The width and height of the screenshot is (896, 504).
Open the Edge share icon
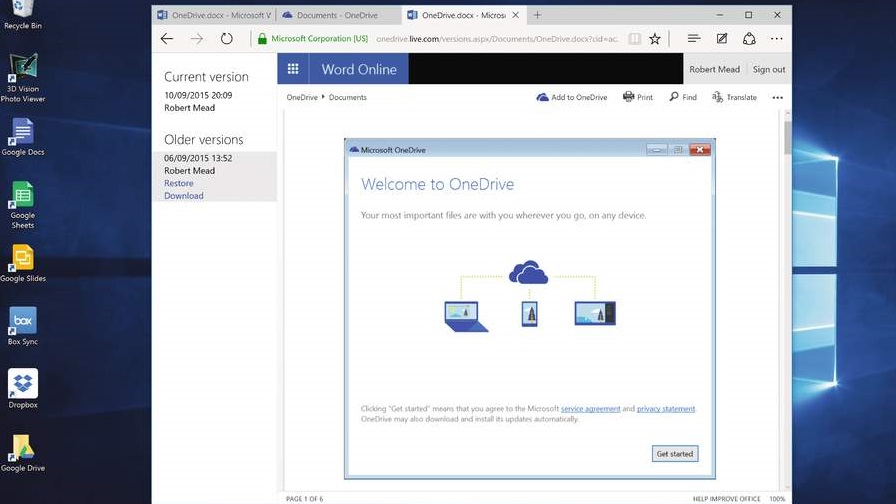(x=749, y=39)
